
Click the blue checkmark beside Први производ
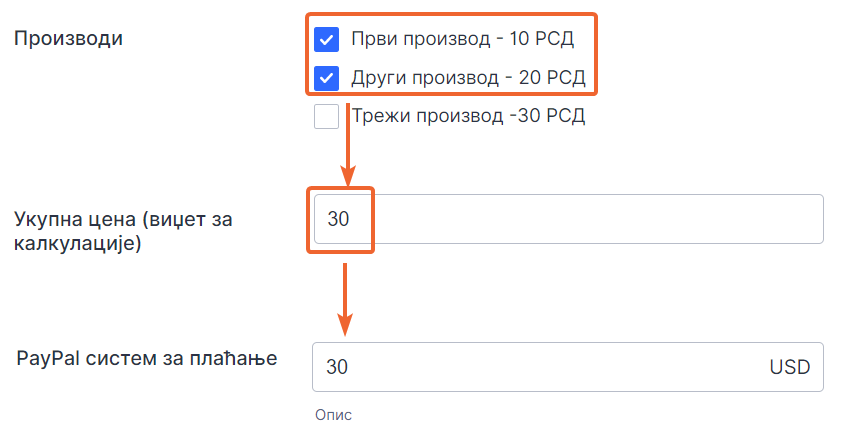(x=327, y=39)
